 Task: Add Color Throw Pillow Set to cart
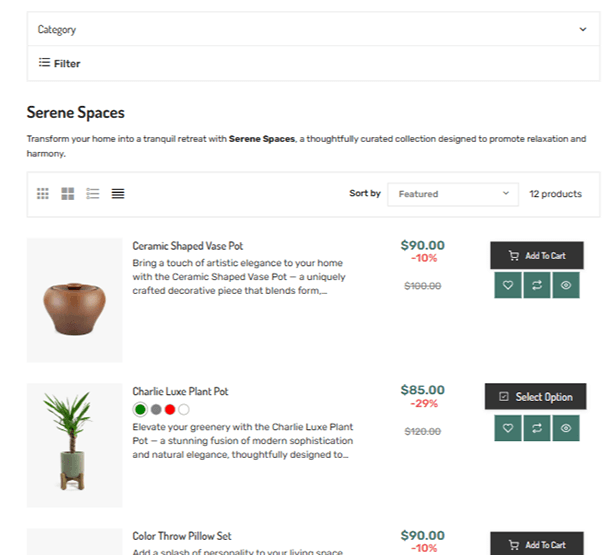pyautogui.click(x=537, y=543)
